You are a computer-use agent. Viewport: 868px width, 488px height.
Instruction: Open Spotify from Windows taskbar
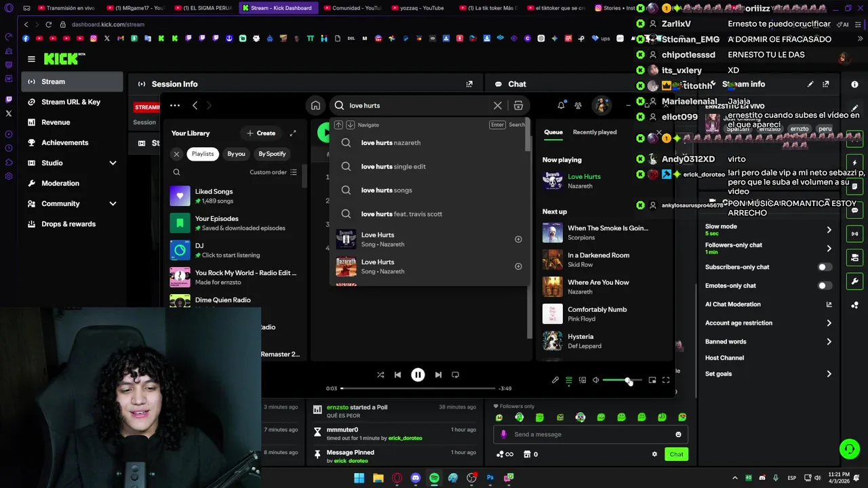pos(434,478)
